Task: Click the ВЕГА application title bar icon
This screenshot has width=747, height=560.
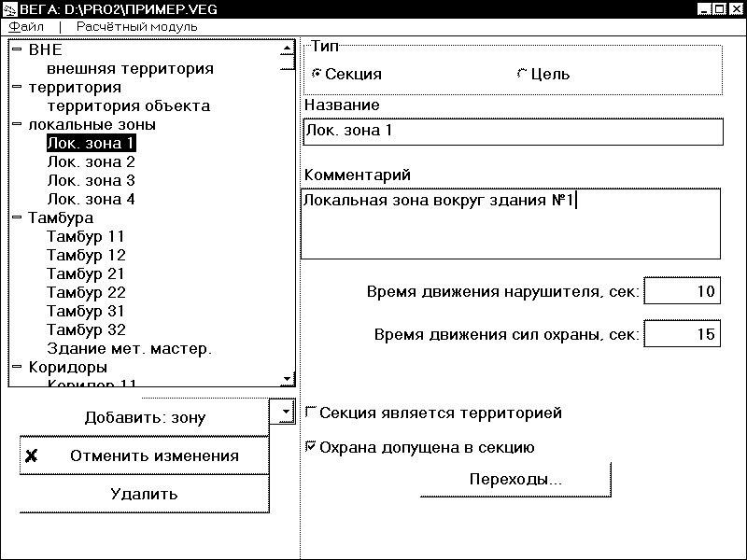Action: 9,9
